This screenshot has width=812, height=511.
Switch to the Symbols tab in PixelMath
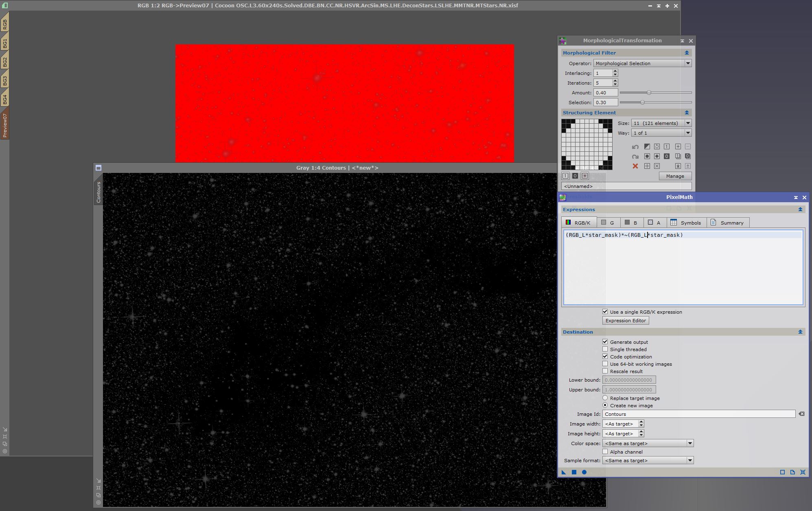tap(686, 223)
